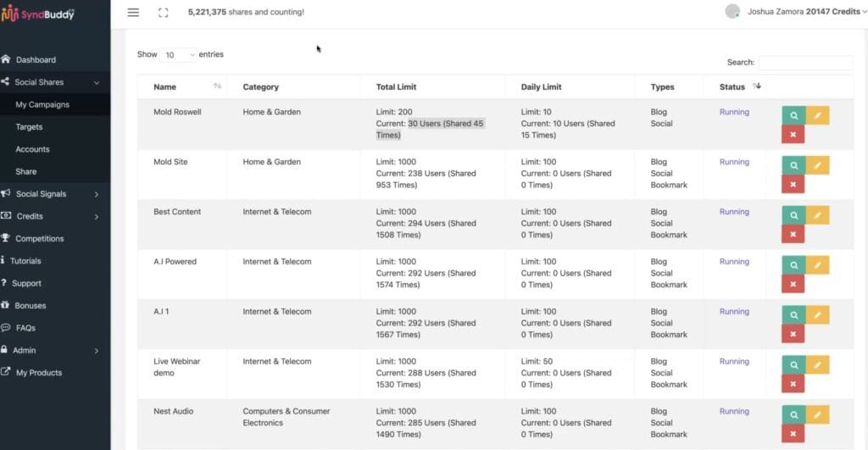
Task: Click green search icon for Mold Roswell
Action: (793, 115)
